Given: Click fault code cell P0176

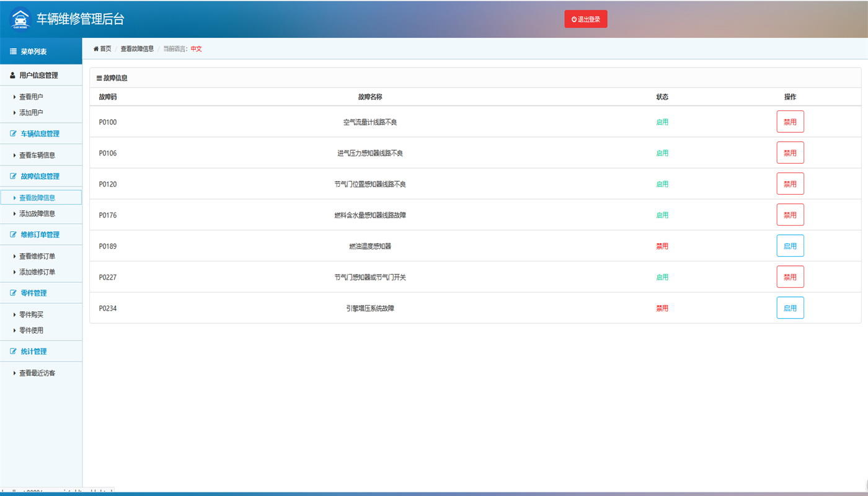Looking at the screenshot, I should [108, 215].
